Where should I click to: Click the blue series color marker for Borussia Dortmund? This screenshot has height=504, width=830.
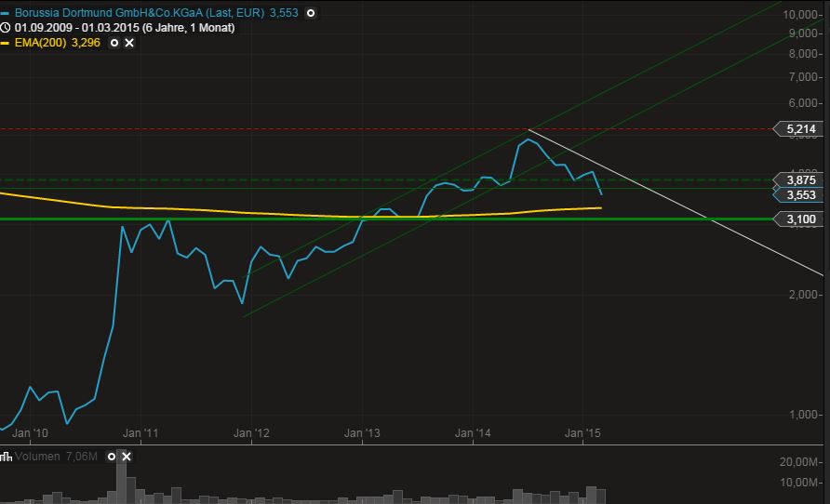click(x=5, y=13)
